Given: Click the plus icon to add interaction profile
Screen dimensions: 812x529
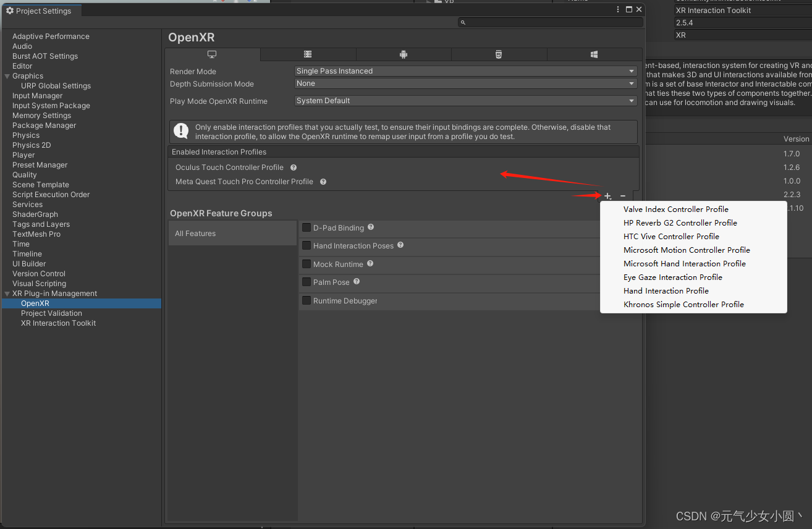Looking at the screenshot, I should pos(607,196).
